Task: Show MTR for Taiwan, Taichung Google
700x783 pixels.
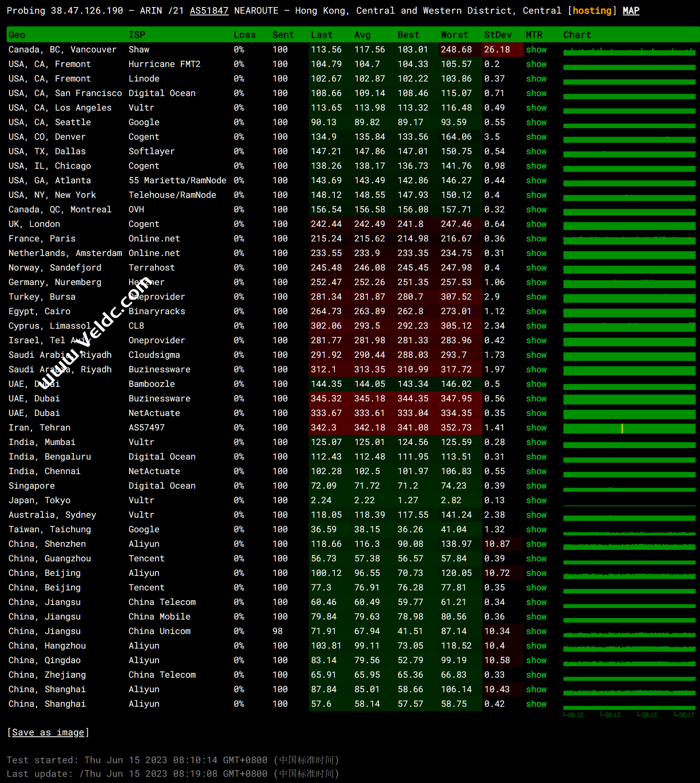Action: 536,530
